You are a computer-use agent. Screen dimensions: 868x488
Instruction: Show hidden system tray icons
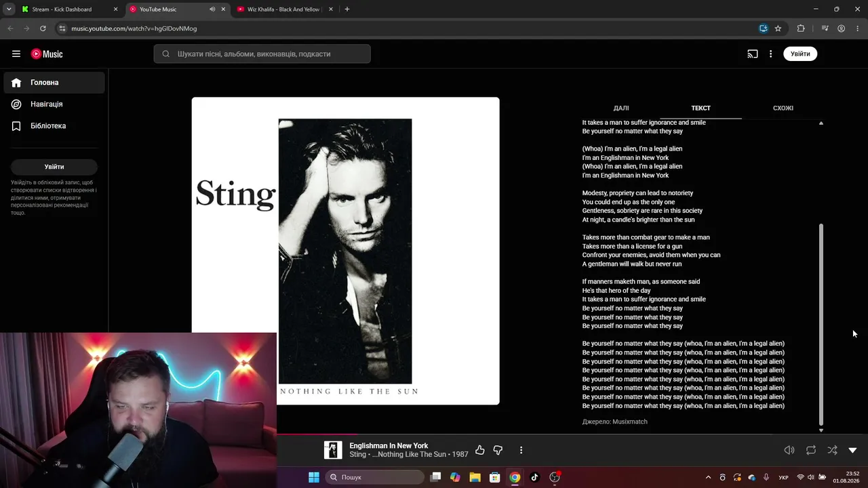pyautogui.click(x=709, y=477)
